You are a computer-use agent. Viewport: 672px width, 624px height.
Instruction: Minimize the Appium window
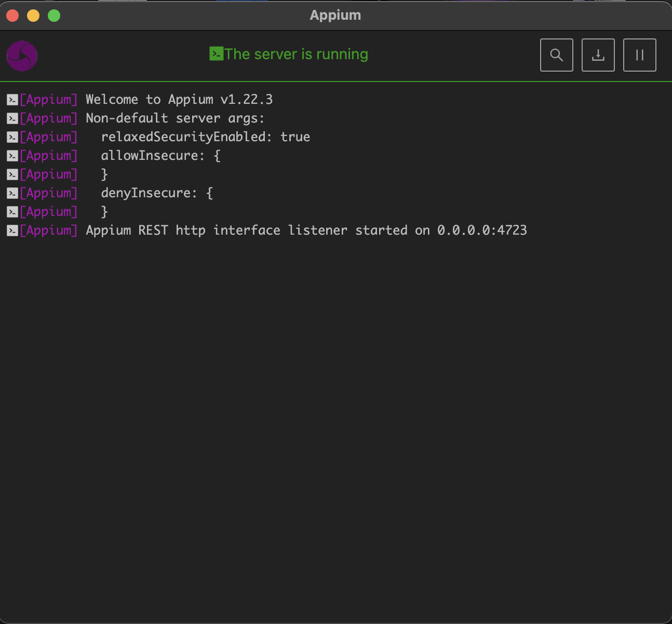pos(33,15)
